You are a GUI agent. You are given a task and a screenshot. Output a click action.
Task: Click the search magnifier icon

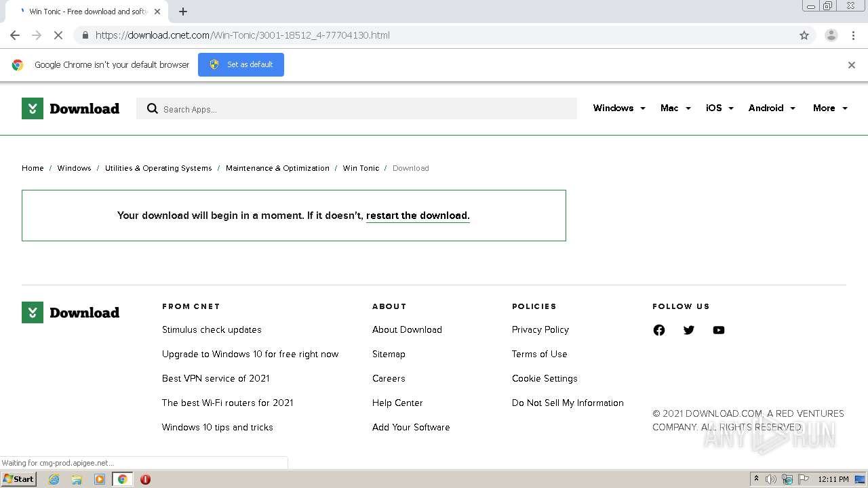(153, 108)
